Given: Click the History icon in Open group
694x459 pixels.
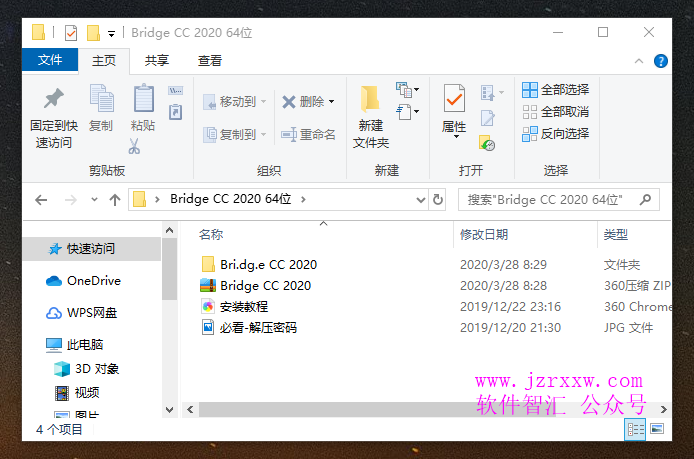Looking at the screenshot, I should (487, 143).
